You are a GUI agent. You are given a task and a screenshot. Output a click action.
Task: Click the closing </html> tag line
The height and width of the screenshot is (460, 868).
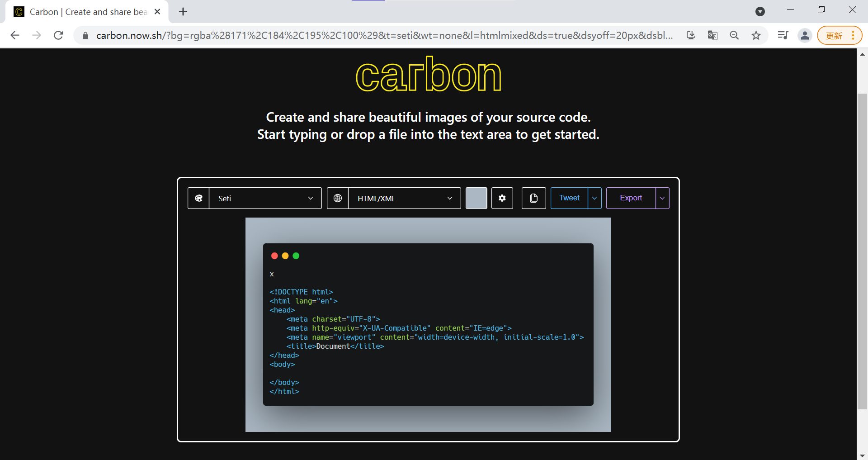[x=284, y=392]
